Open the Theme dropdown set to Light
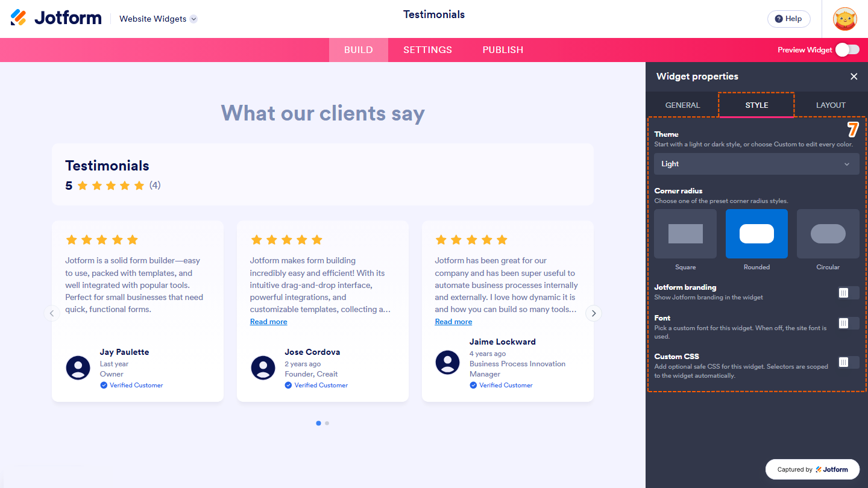The height and width of the screenshot is (488, 868). click(756, 164)
